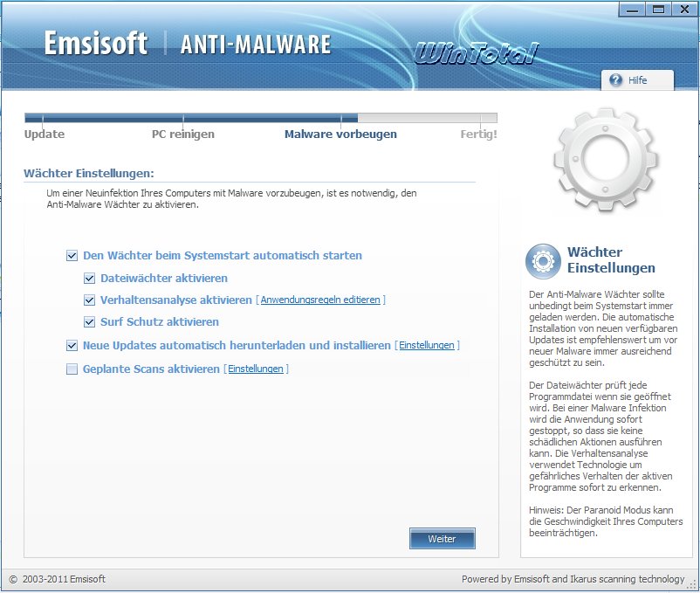Viewport: 700px width, 593px height.
Task: Select the Malware vorbeugen step label
Action: [340, 134]
